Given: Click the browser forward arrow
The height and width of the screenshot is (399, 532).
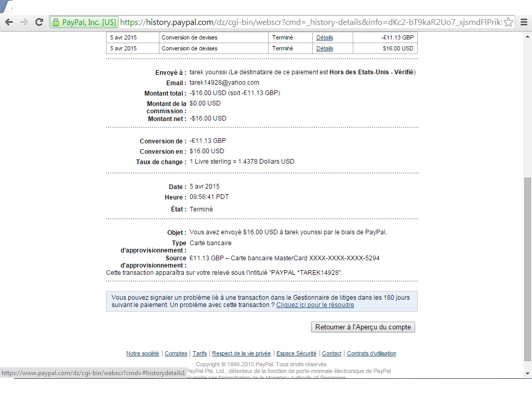Looking at the screenshot, I should 24,22.
